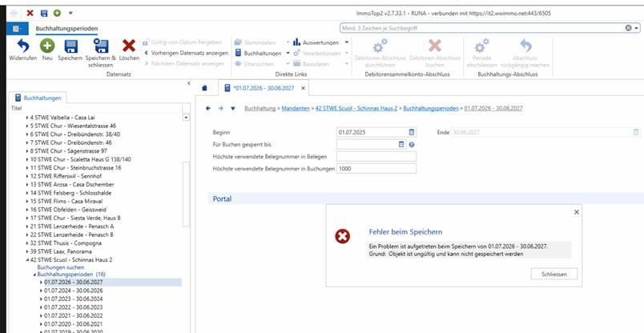Click the red X in quick access bar
This screenshot has width=644, height=333.
30,13
